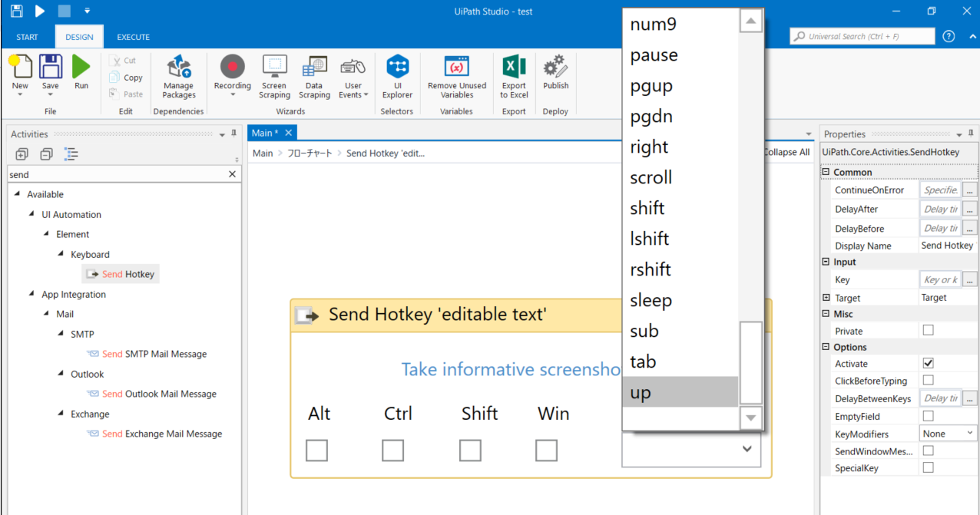Open Data Scraping wizard
980x515 pixels.
pos(314,76)
